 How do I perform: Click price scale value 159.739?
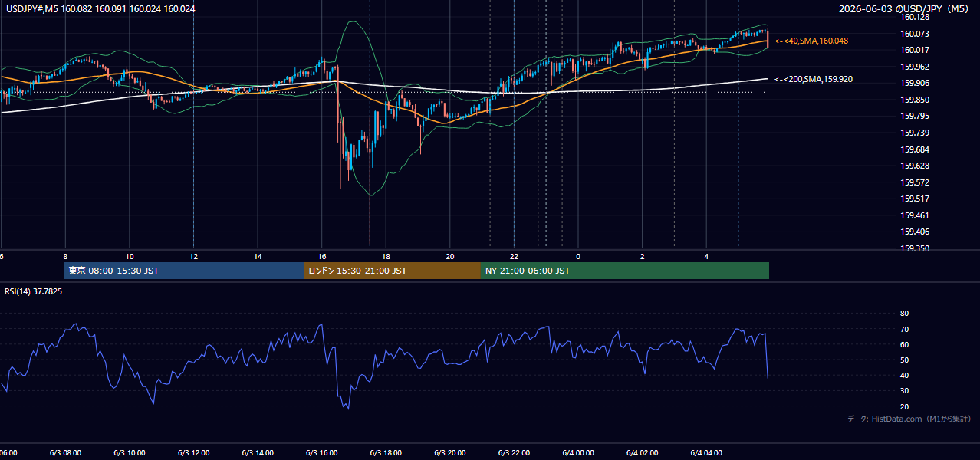pos(915,133)
